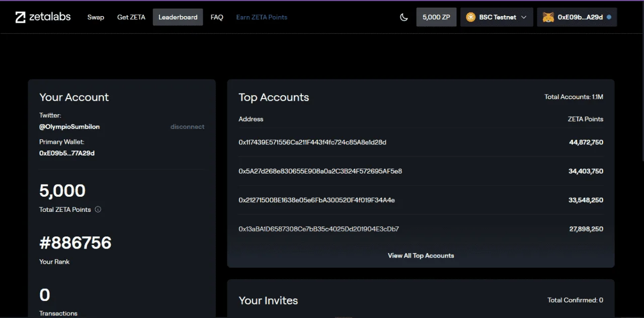Click the 27,898,250 ZETA Points value
Screen dimensions: 644x318
(x=586, y=229)
